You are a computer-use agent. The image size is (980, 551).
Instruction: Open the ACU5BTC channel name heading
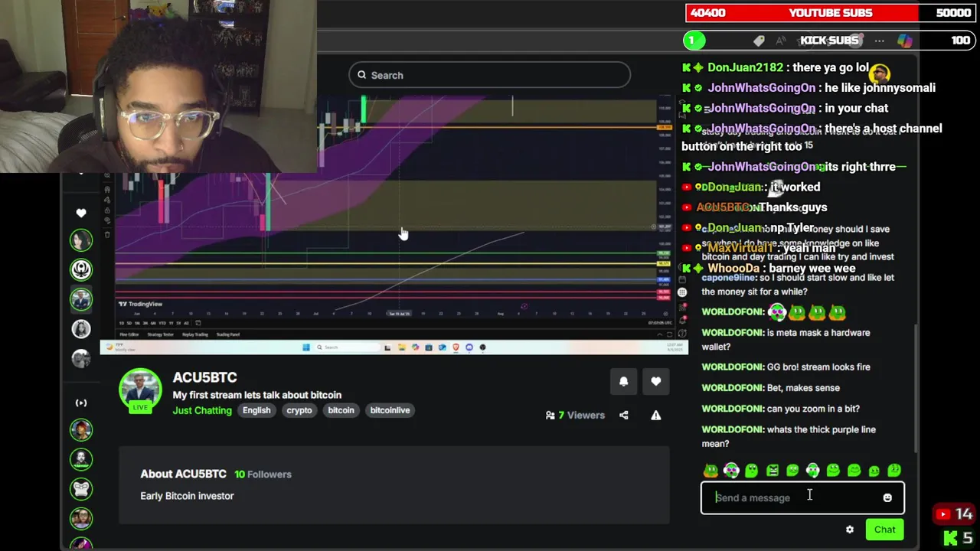pos(204,377)
